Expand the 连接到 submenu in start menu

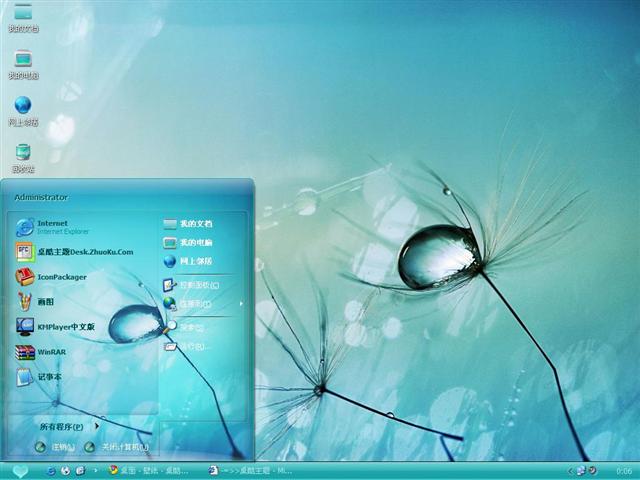click(x=196, y=303)
